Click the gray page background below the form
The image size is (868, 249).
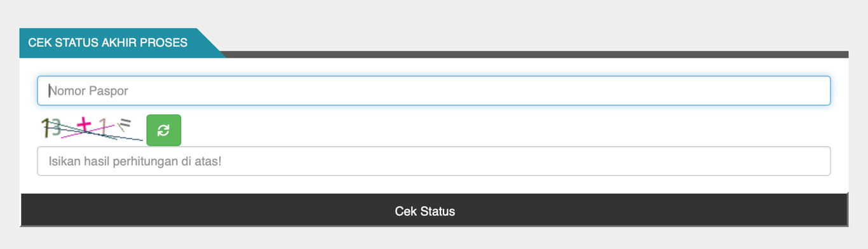[434, 239]
